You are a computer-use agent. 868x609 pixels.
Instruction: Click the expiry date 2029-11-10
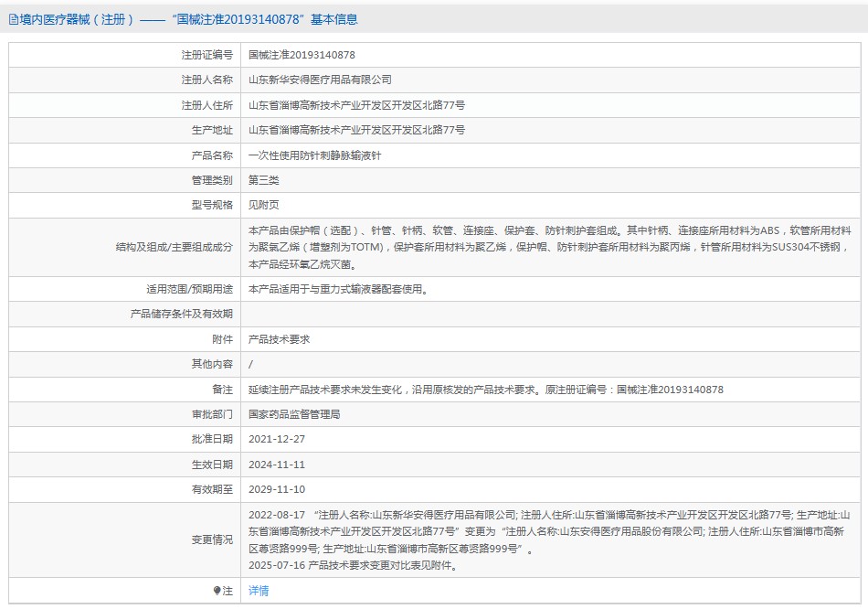(x=277, y=489)
